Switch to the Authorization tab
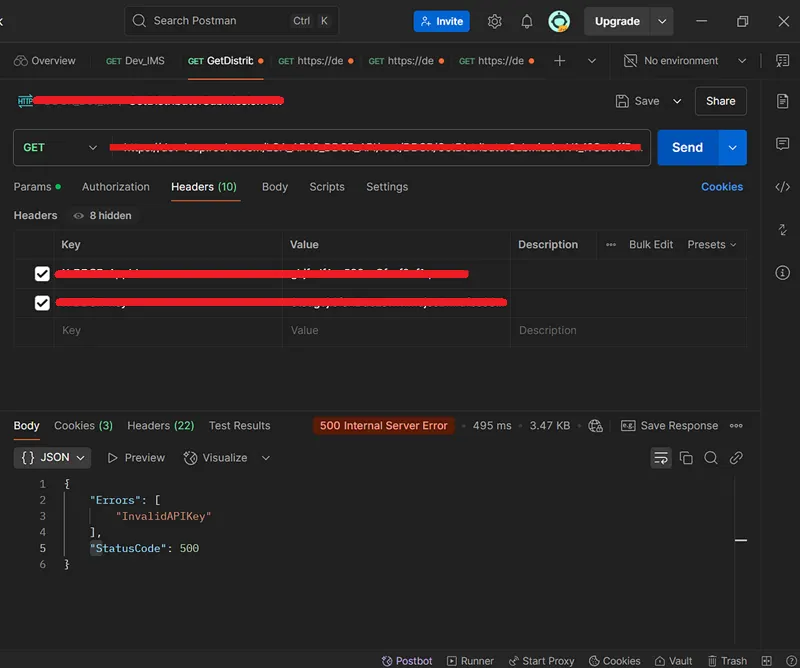 click(115, 186)
